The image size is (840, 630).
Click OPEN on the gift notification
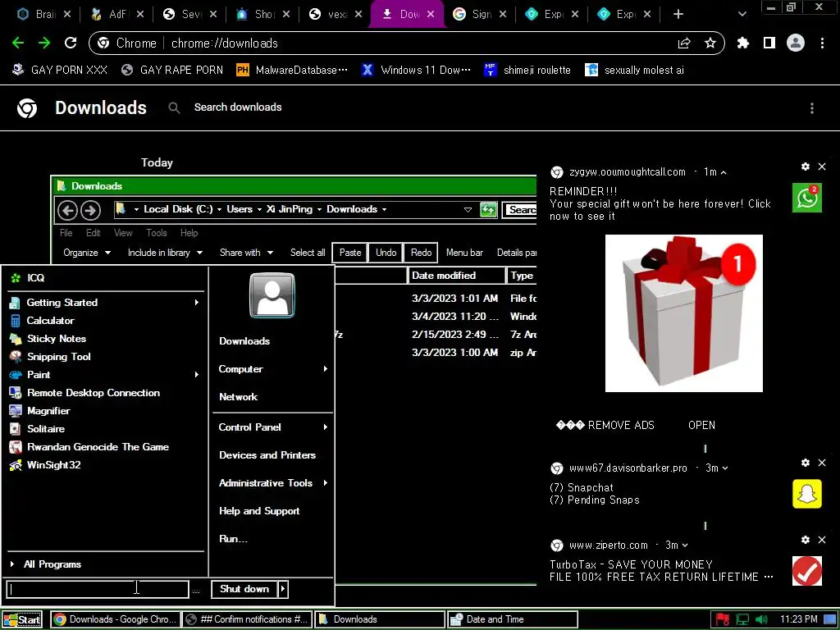pos(702,426)
